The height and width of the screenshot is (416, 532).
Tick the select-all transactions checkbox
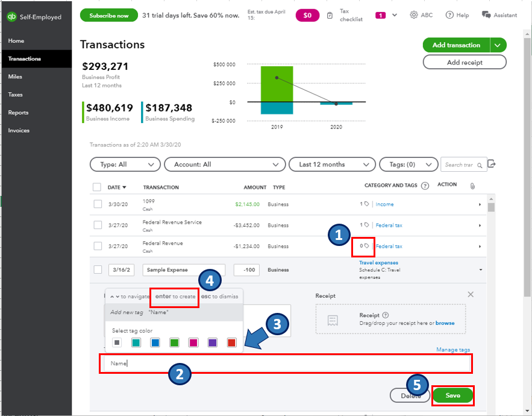96,187
